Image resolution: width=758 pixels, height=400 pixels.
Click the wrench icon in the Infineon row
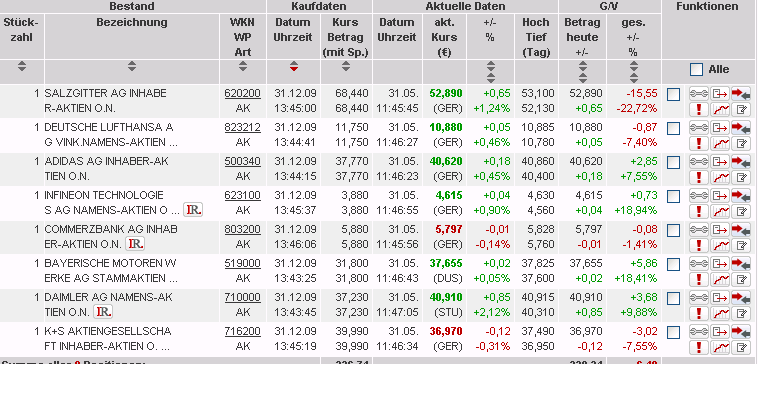tap(699, 195)
